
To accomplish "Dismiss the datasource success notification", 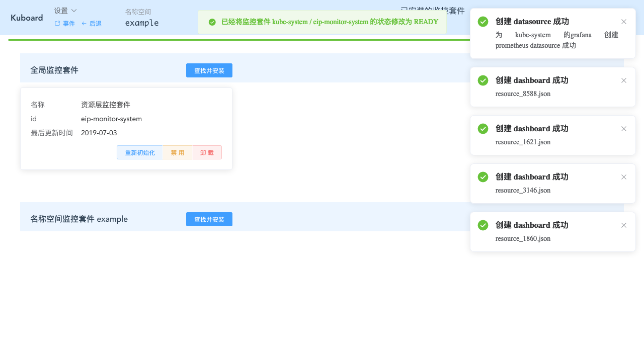I will (x=624, y=22).
